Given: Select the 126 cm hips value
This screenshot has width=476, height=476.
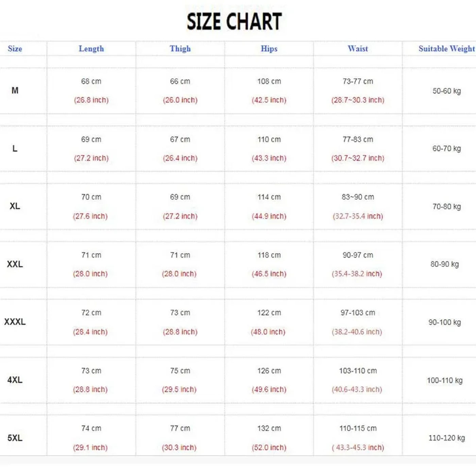Looking at the screenshot, I should coord(269,371).
